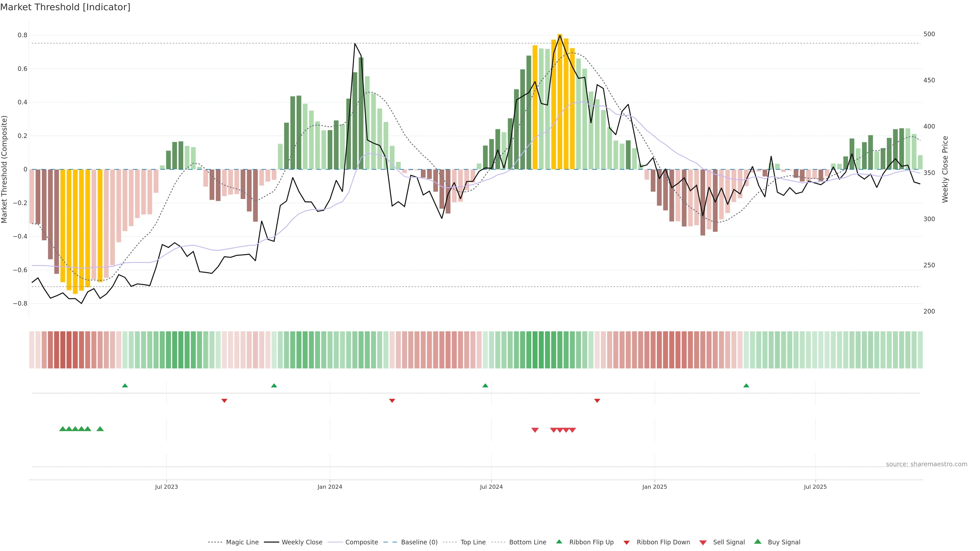The image size is (980, 551).
Task: Click the Jul 2025 x-axis label
Action: (x=815, y=487)
